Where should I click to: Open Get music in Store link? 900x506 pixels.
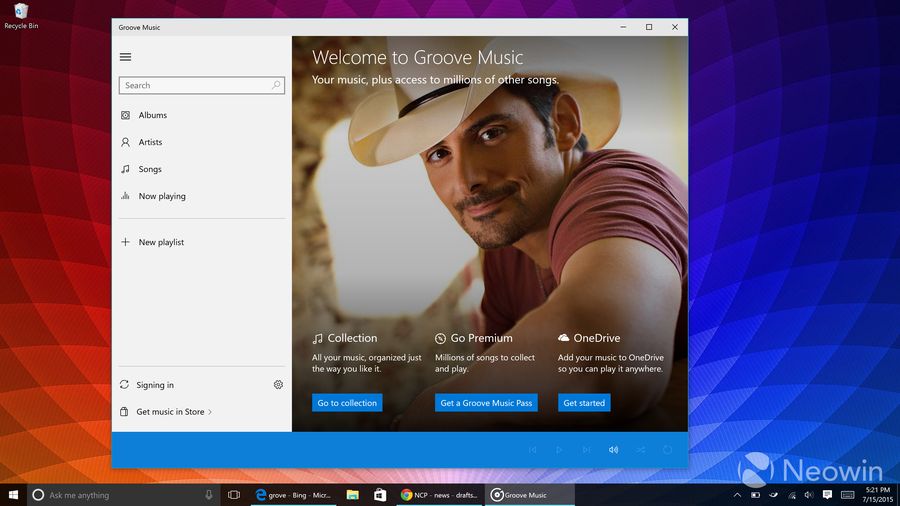tap(170, 412)
